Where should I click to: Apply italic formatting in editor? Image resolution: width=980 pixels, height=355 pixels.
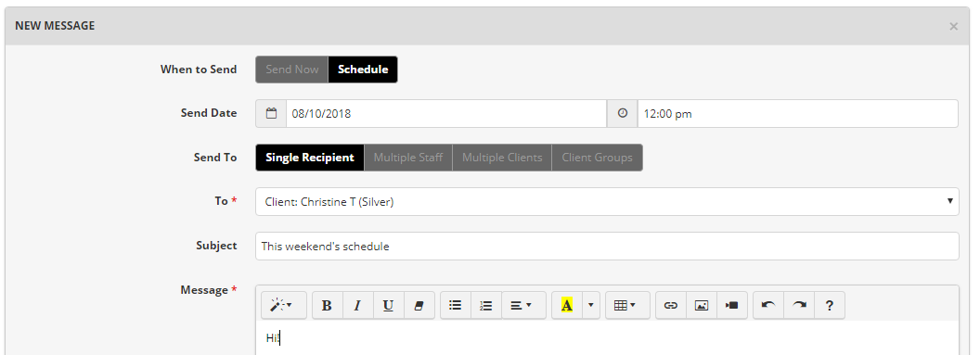pyautogui.click(x=357, y=306)
